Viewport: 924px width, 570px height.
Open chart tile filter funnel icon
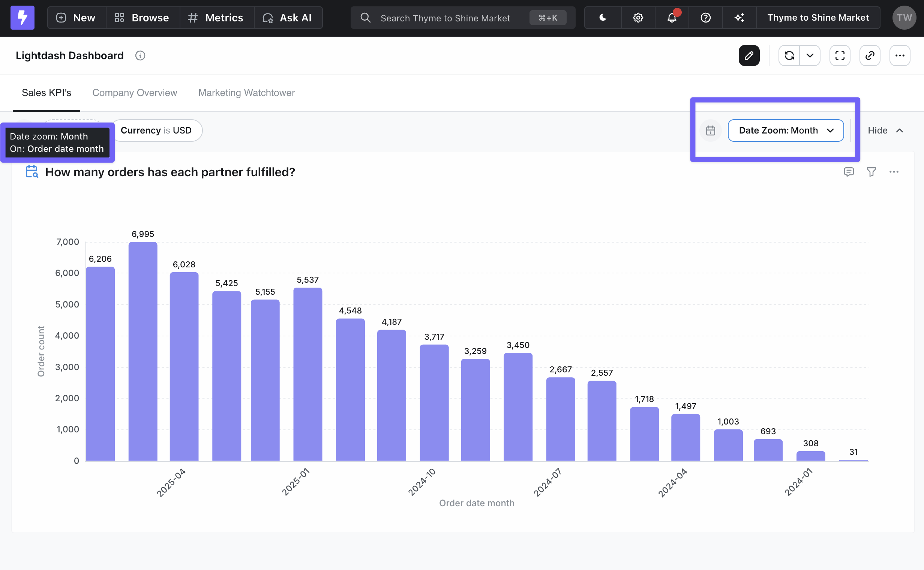pos(871,172)
